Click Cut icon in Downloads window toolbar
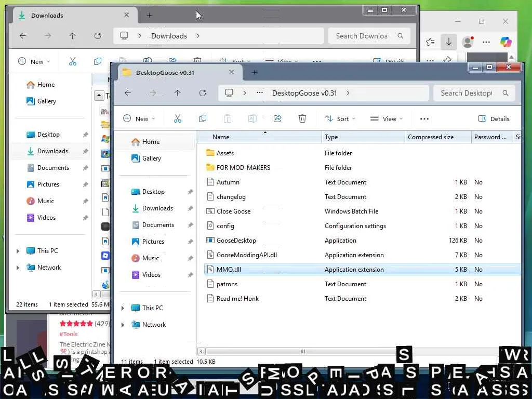 click(73, 61)
